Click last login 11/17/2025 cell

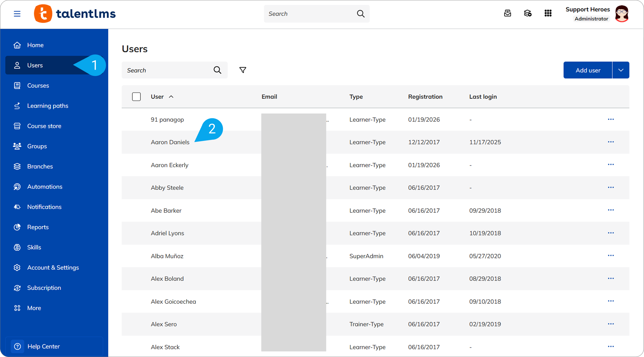[x=485, y=142]
